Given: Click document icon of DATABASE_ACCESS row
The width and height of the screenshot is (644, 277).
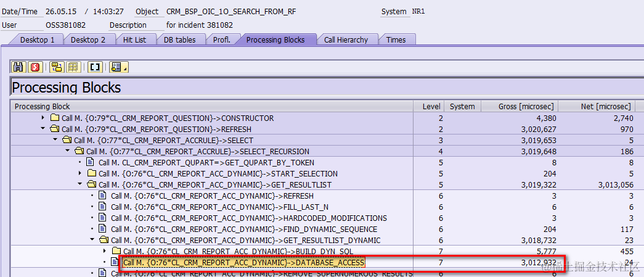Looking at the screenshot, I should (x=116, y=263).
